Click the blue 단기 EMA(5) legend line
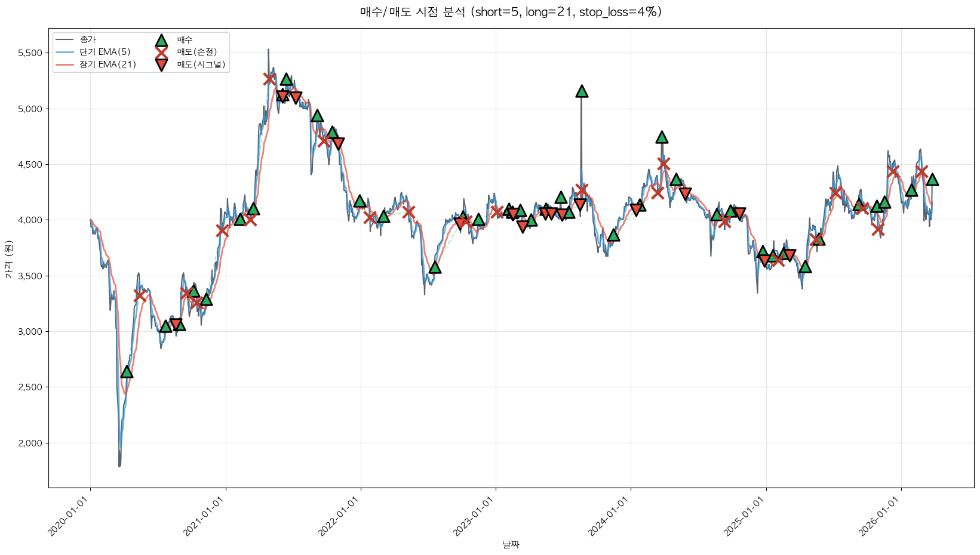 point(65,52)
